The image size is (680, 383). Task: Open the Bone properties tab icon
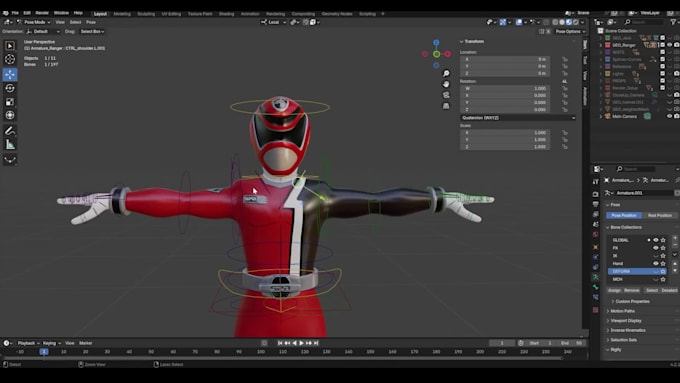(595, 287)
